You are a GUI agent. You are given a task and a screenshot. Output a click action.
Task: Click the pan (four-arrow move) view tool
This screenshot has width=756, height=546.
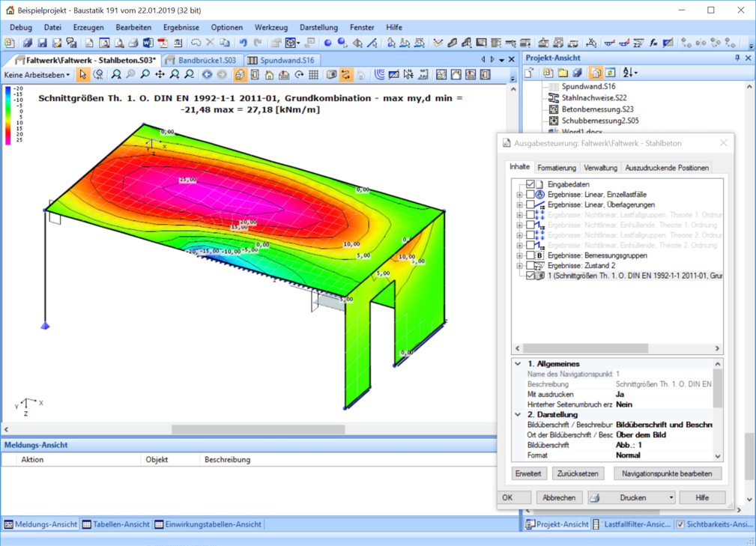(160, 75)
